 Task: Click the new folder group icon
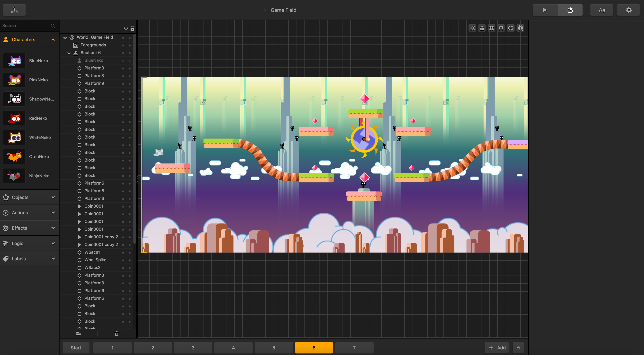(78, 334)
